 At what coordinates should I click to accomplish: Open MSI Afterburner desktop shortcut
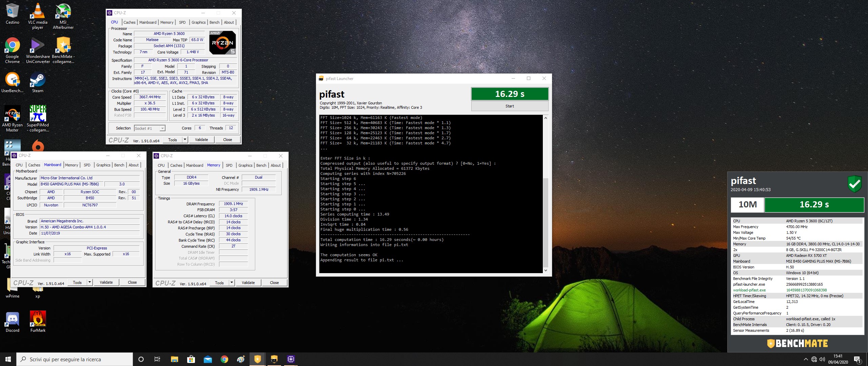pos(63,16)
